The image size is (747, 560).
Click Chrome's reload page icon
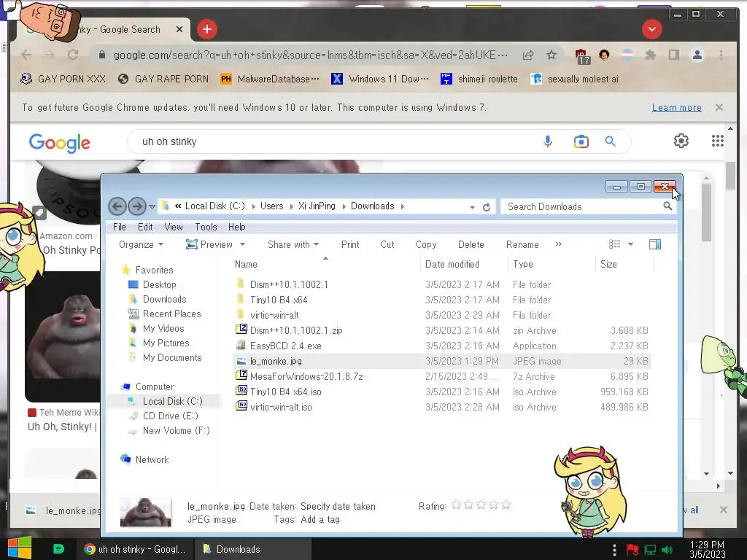click(73, 55)
